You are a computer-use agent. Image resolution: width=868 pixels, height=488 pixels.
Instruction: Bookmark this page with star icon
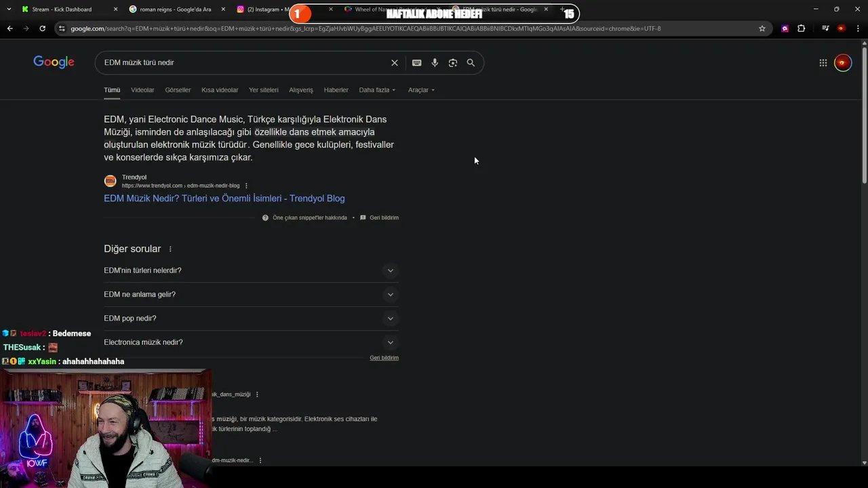pos(762,28)
